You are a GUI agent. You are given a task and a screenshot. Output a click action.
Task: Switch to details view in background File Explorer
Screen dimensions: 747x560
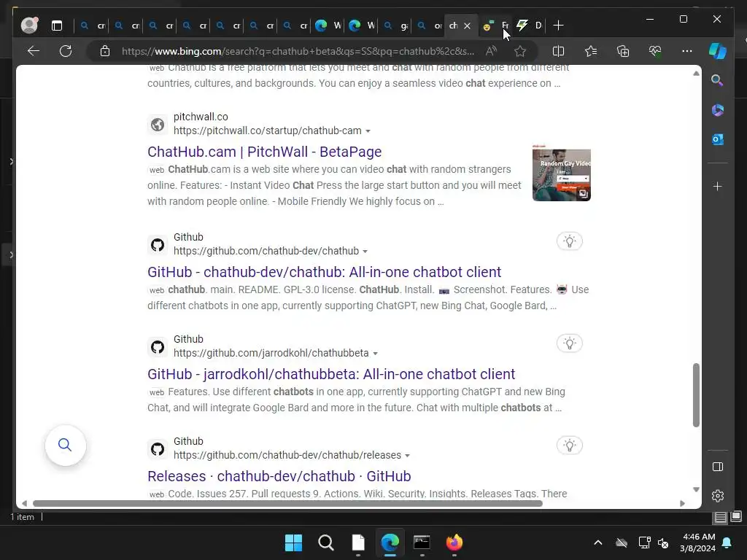720,517
